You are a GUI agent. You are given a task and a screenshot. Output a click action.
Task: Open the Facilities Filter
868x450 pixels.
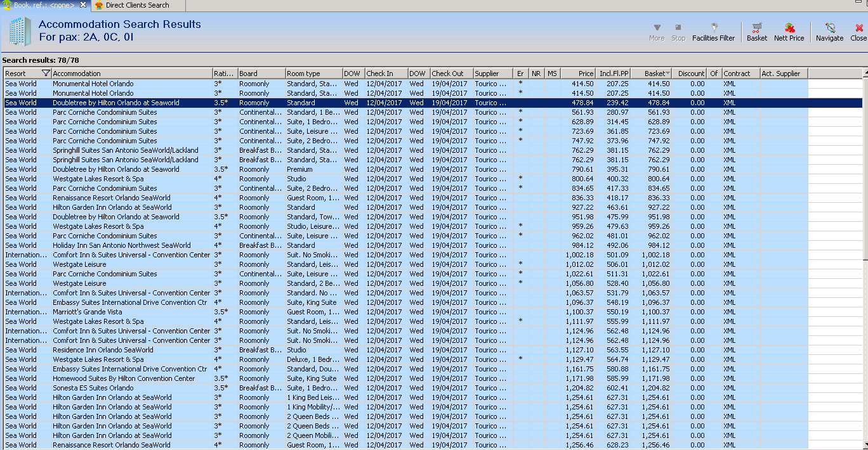click(x=713, y=32)
